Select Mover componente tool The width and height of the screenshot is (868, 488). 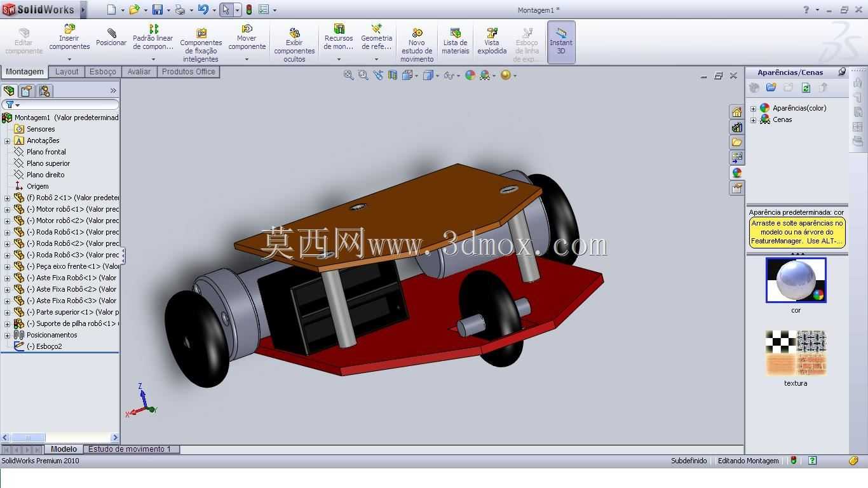point(247,37)
